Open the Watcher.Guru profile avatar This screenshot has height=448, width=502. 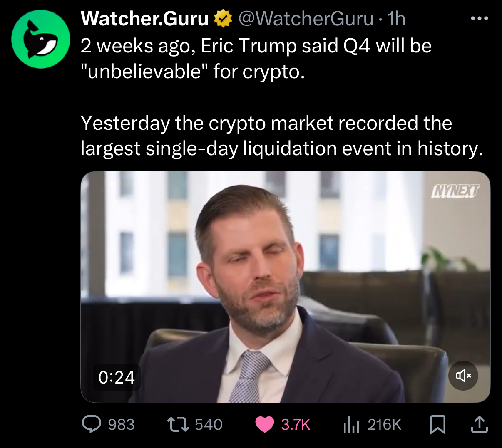[x=41, y=39]
